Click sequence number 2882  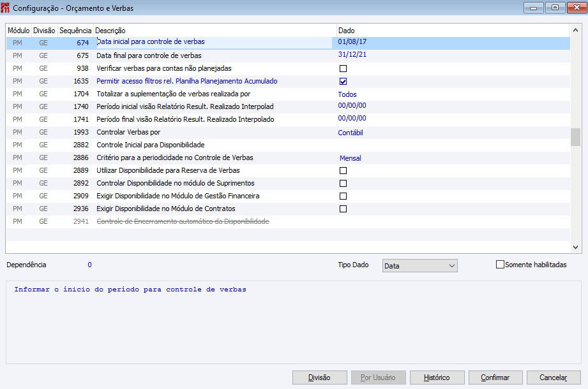(81, 145)
